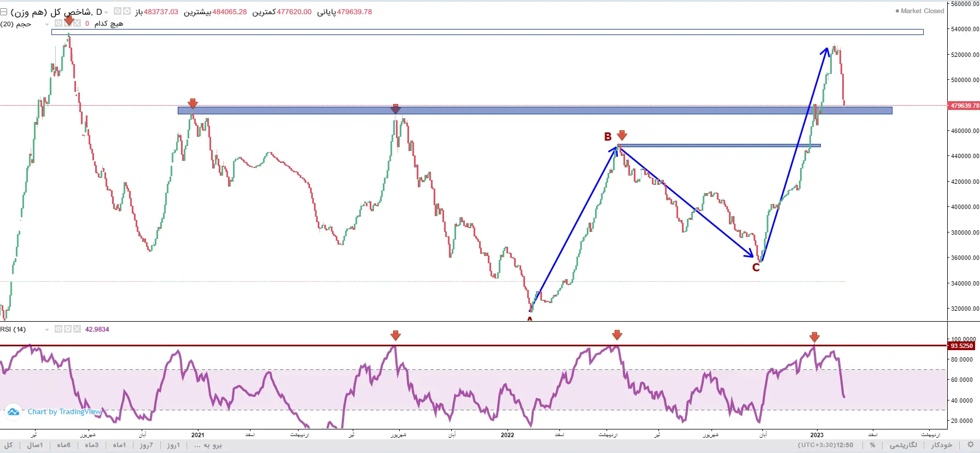Open the RSI (14) dropdown arrow
The width and height of the screenshot is (980, 453).
47,329
